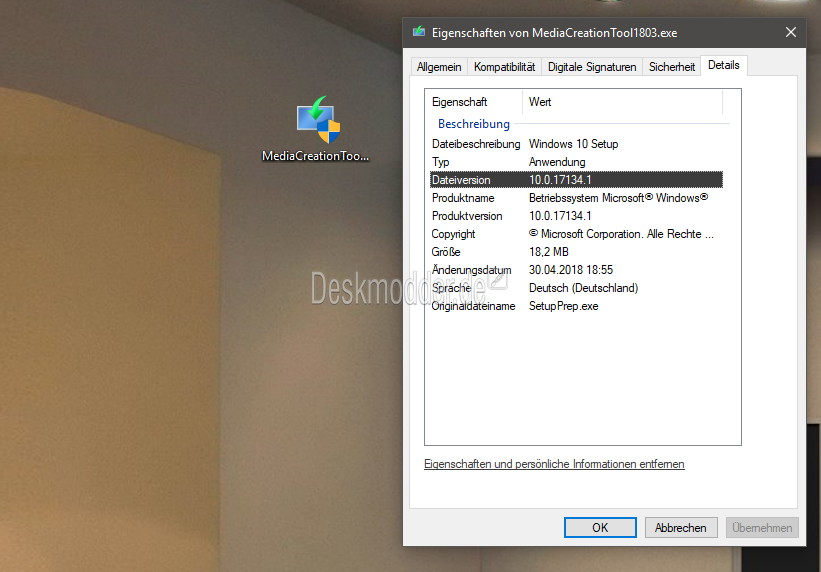Open the Digitale Signaturen tab
Image resolution: width=821 pixels, height=572 pixels.
592,67
